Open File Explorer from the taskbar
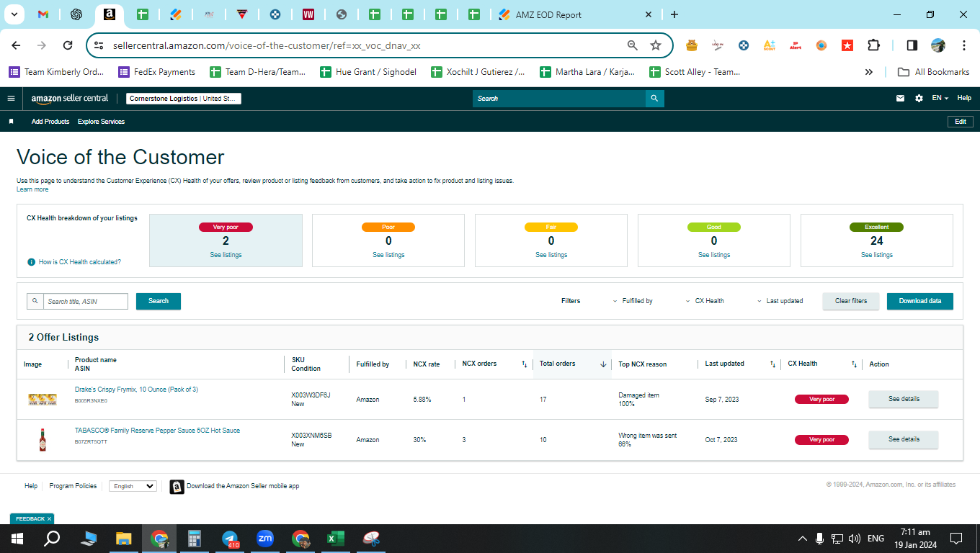The height and width of the screenshot is (553, 980). tap(124, 539)
